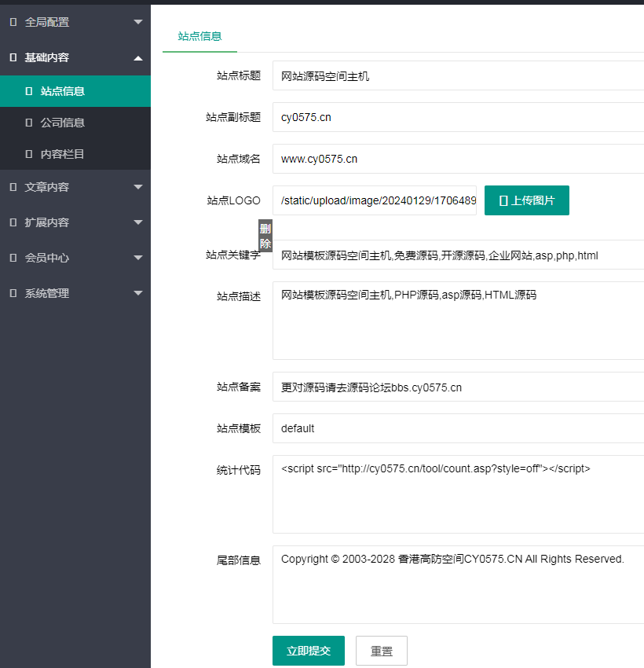
Task: Click the upload icon in 上传图片 button
Action: tap(503, 200)
